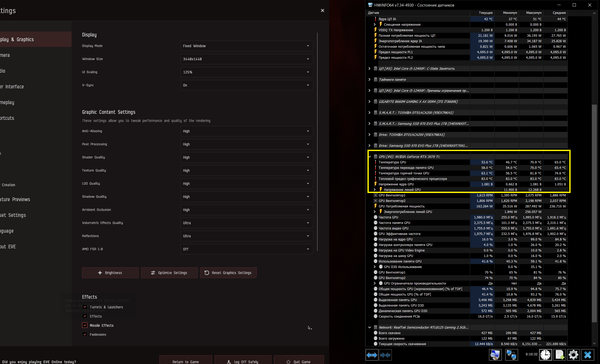Click Brightness sun icon button
Screen dimensions: 600x364
100,273
